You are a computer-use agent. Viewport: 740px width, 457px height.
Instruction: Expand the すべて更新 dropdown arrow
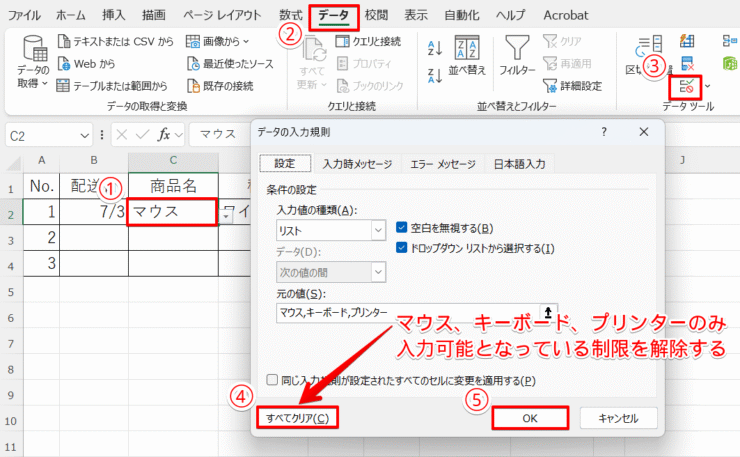pos(324,85)
